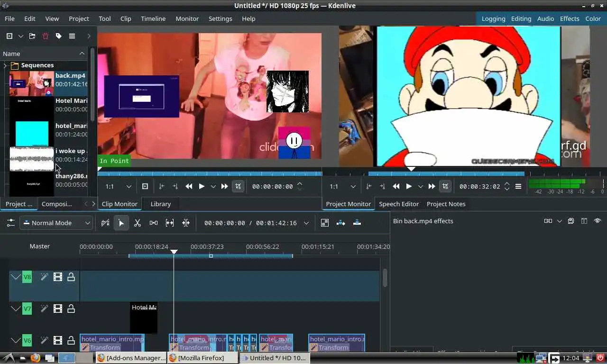The image size is (607, 364).
Task: Disable effects on track V6
Action: point(44,340)
